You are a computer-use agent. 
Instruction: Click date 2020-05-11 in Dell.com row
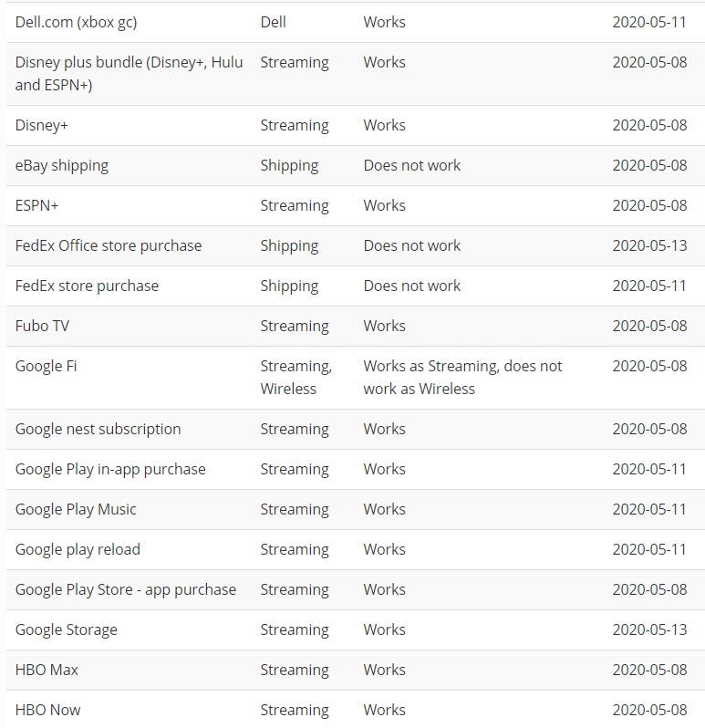pos(649,22)
